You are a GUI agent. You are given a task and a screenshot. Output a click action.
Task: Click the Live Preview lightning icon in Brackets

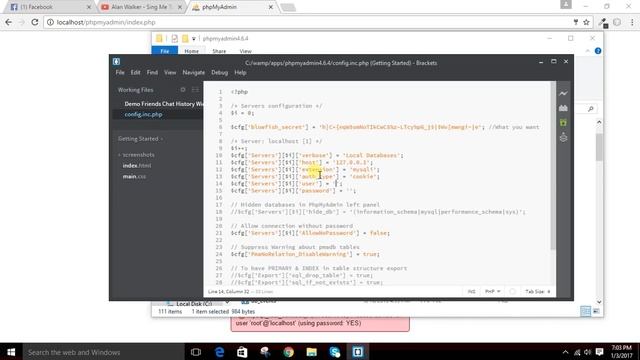[563, 93]
